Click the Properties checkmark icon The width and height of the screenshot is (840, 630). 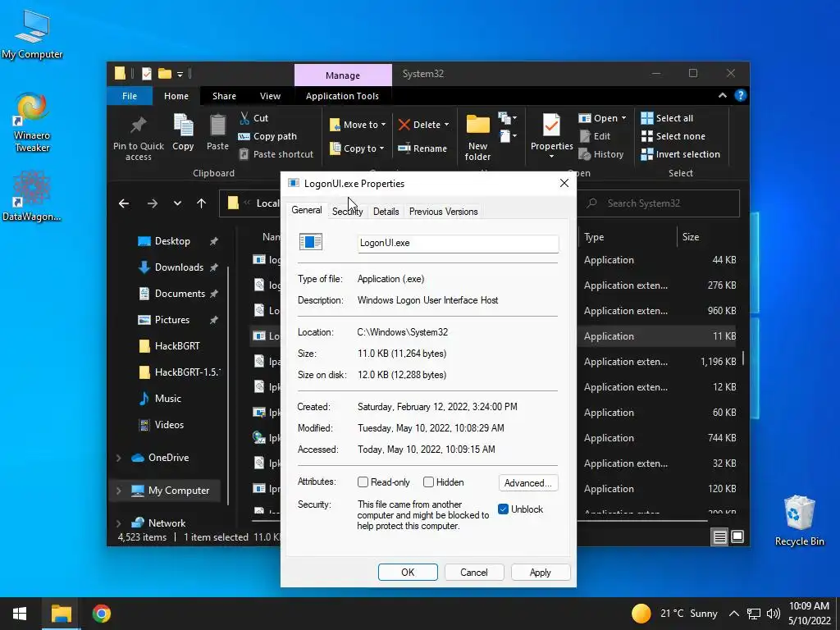tap(551, 126)
